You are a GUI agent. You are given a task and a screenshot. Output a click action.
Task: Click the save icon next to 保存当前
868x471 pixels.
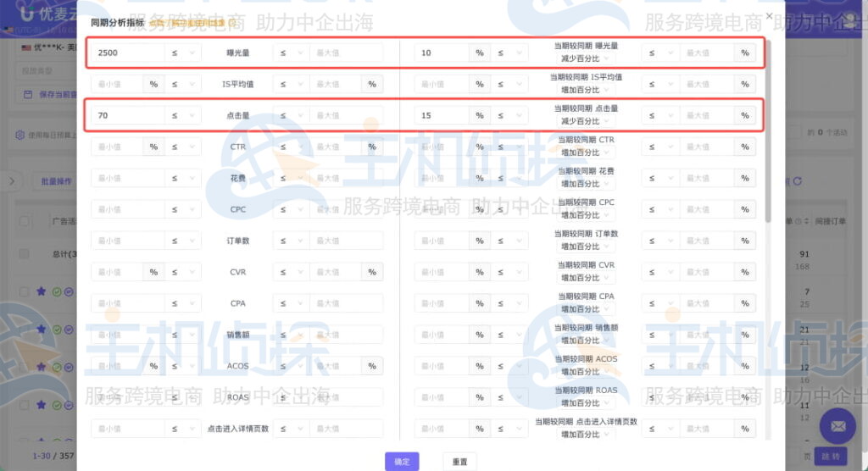pyautogui.click(x=28, y=95)
